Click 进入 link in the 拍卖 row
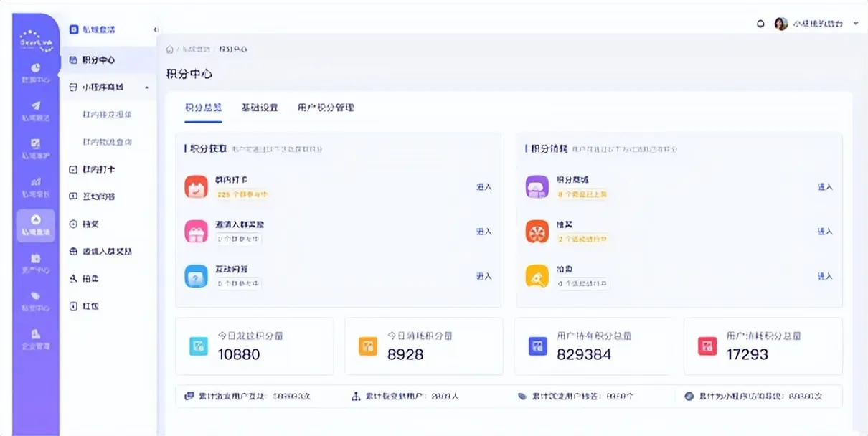This screenshot has height=436, width=868. point(825,276)
